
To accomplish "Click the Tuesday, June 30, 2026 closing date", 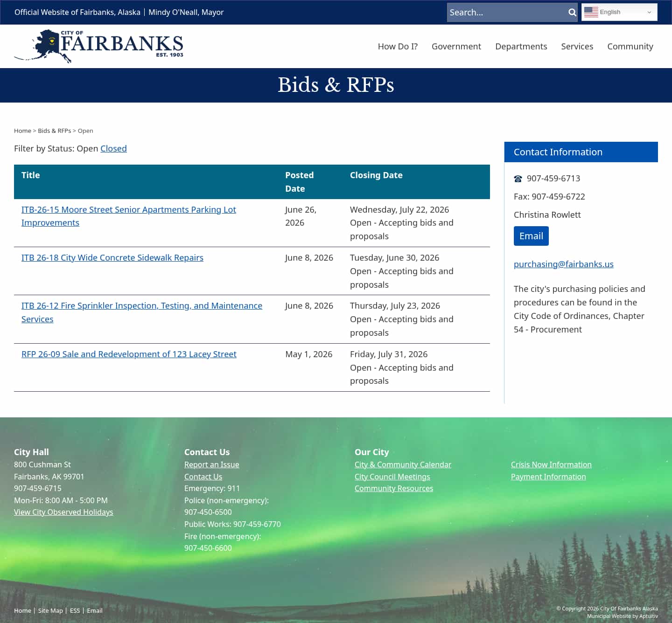I will (x=395, y=258).
